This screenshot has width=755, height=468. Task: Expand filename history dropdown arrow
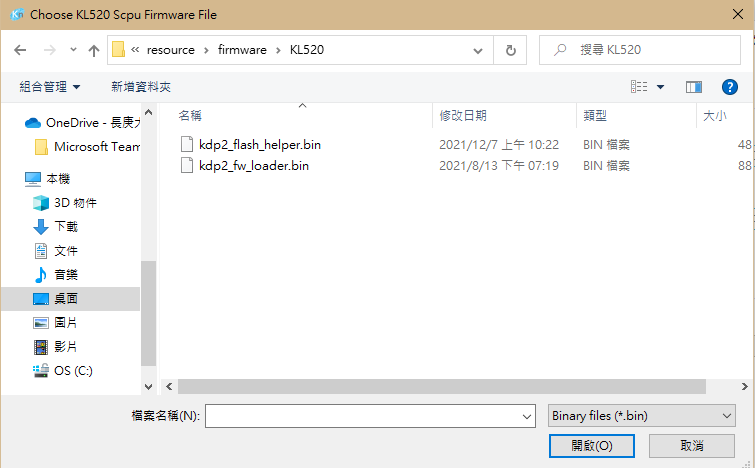click(x=527, y=416)
